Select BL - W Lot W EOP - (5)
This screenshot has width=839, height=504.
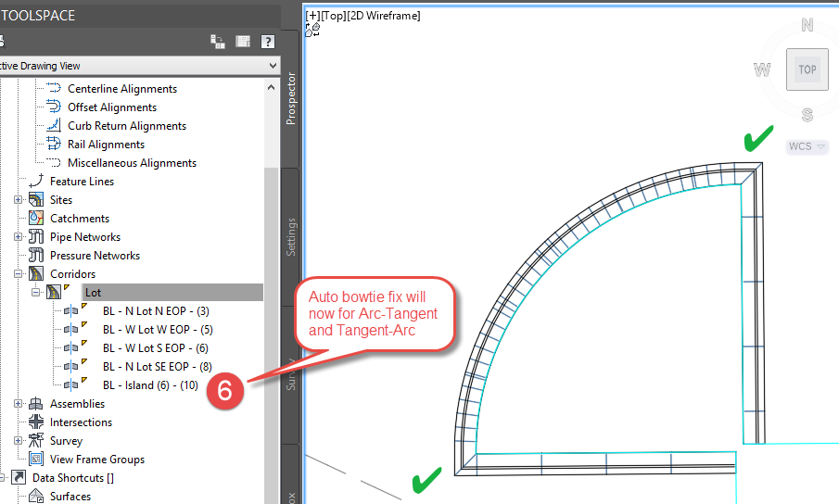tap(158, 329)
